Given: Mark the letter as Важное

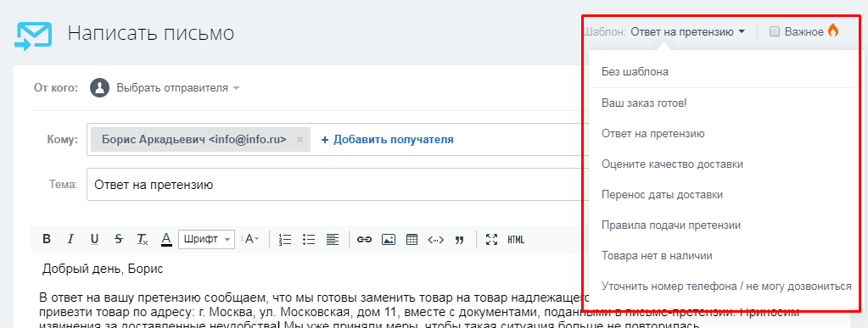Looking at the screenshot, I should tap(775, 31).
